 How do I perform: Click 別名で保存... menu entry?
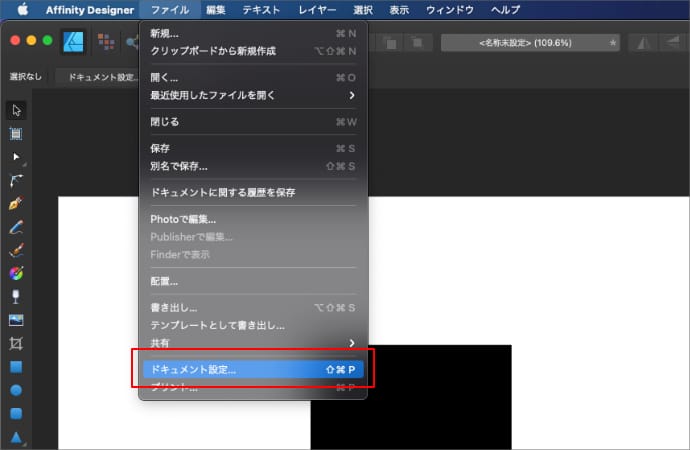252,166
